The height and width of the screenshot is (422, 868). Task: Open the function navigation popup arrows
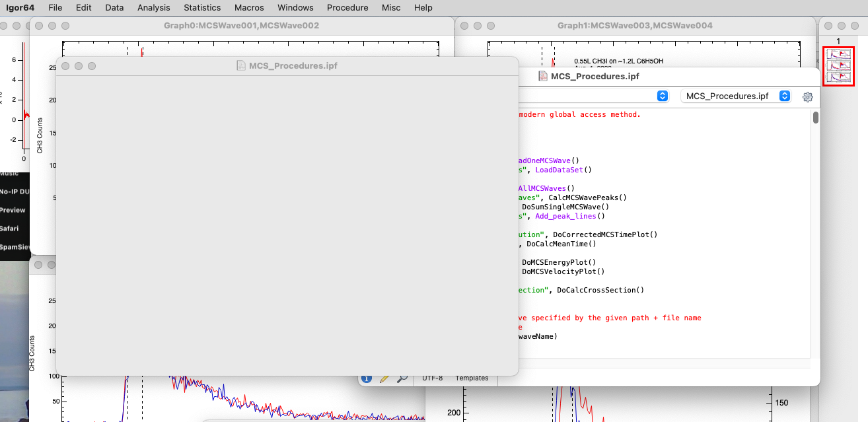(663, 96)
